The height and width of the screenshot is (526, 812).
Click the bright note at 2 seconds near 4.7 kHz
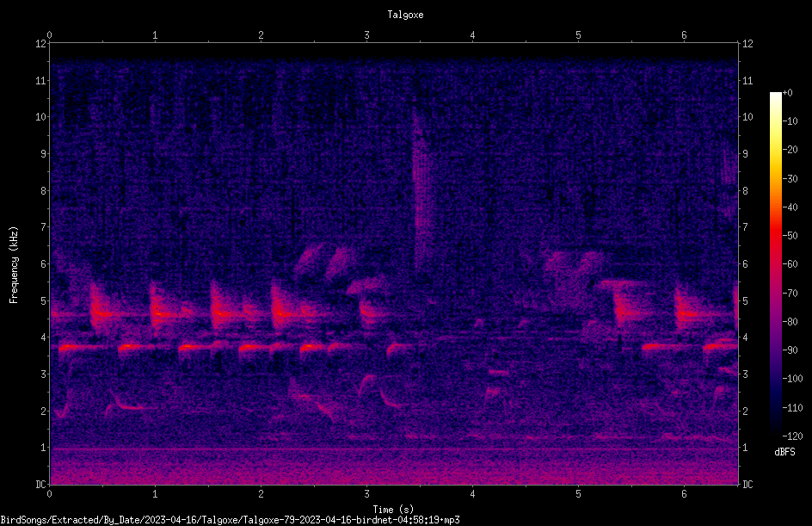(282, 310)
